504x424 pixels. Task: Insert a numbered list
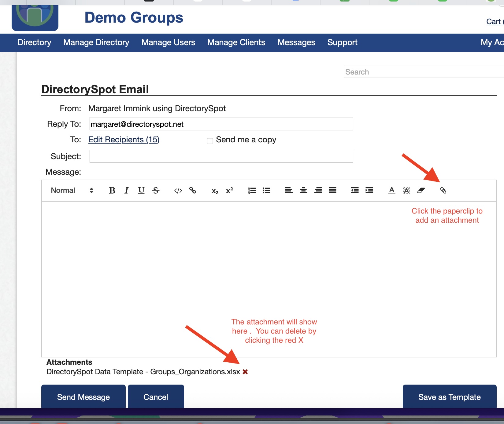[252, 191]
